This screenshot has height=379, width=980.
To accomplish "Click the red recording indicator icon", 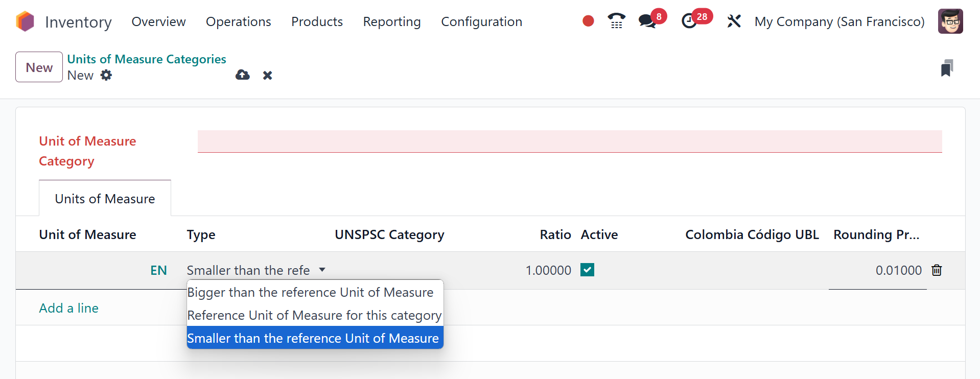I will click(x=588, y=21).
